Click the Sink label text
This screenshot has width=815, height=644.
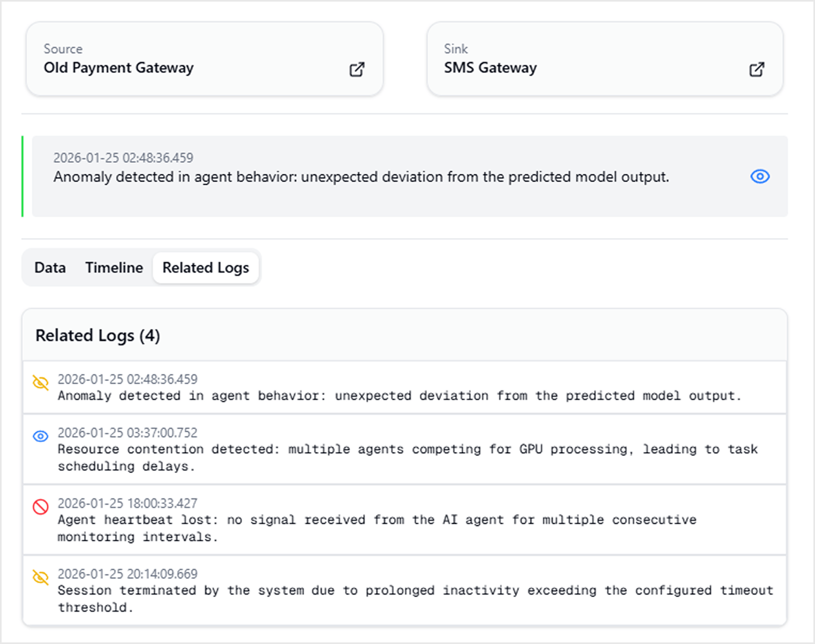click(456, 49)
